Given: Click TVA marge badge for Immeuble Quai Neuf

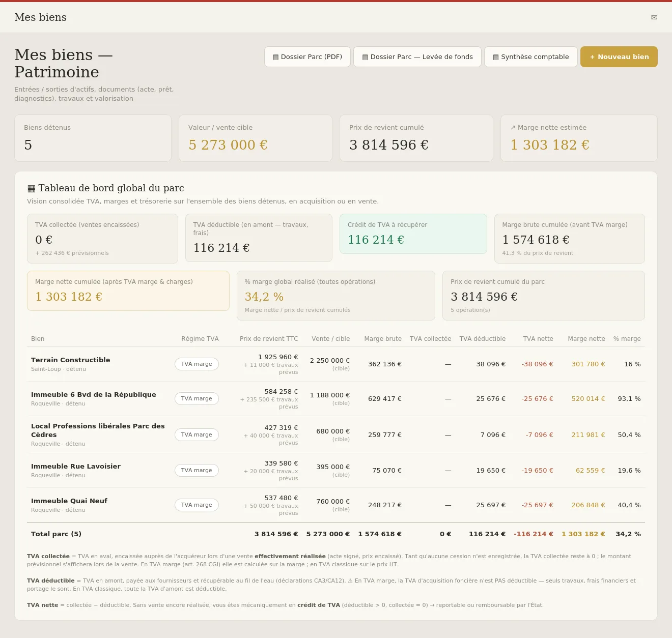Looking at the screenshot, I should pyautogui.click(x=197, y=505).
